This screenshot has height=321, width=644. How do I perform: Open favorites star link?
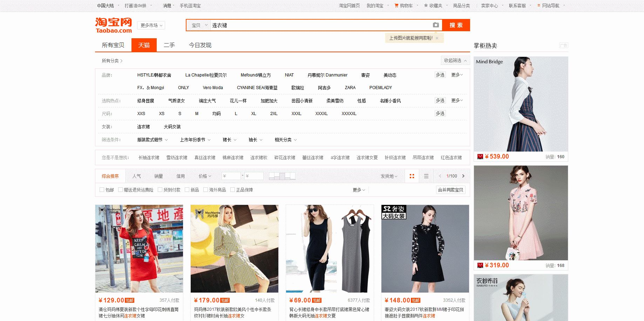point(426,6)
